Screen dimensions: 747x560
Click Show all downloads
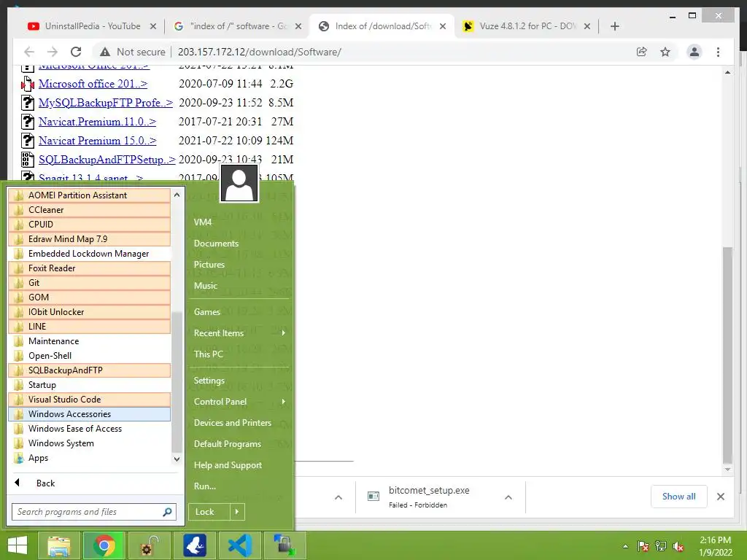(679, 497)
